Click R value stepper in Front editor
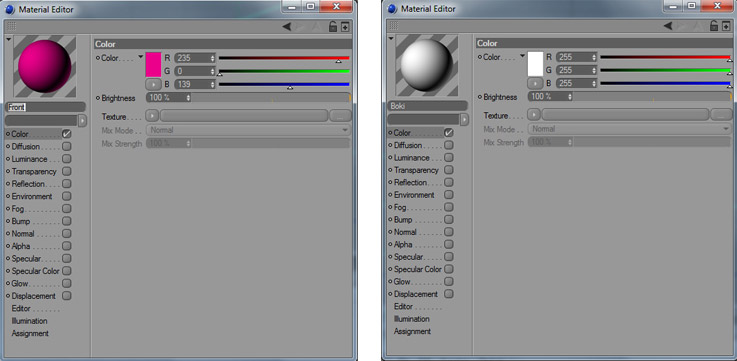 pos(213,58)
